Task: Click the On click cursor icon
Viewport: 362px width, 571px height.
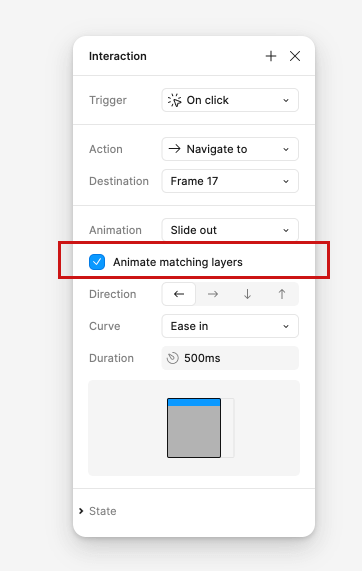Action: 174,100
